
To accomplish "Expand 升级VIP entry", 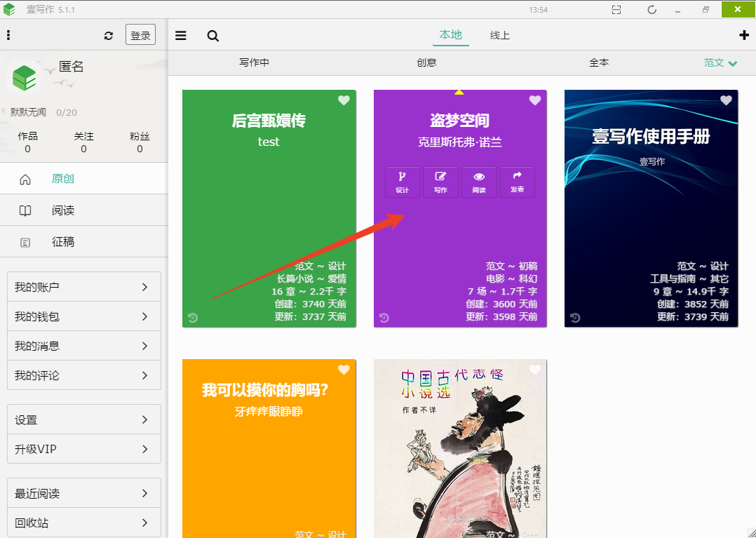I will click(x=84, y=449).
